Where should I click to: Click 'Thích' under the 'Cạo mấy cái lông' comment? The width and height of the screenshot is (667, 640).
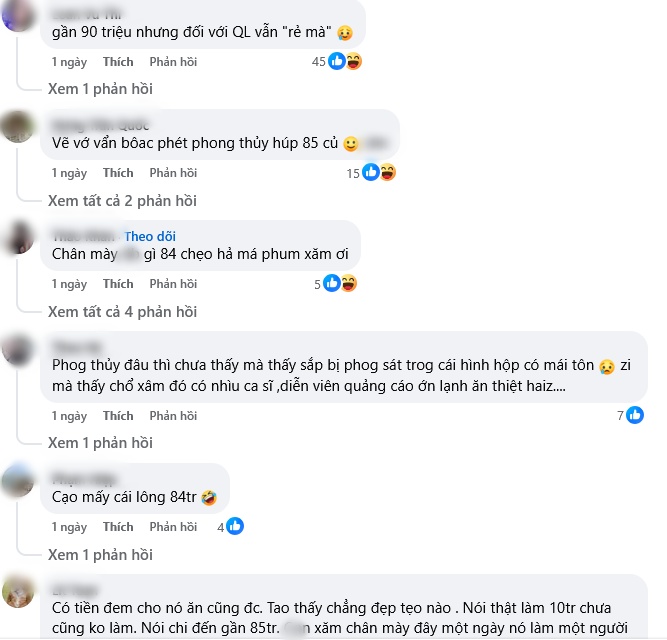click(x=118, y=527)
